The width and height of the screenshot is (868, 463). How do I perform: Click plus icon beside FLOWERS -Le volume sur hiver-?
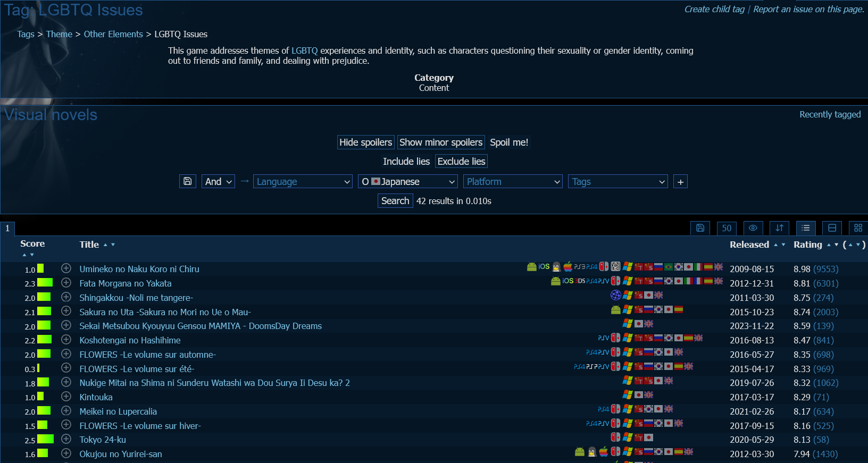point(66,424)
